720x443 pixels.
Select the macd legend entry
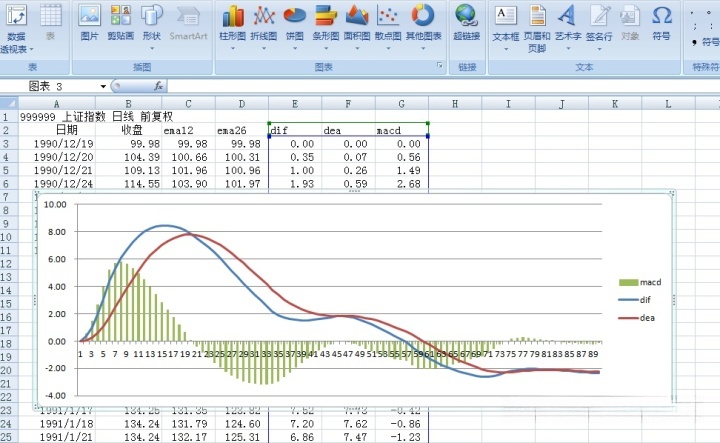click(640, 282)
